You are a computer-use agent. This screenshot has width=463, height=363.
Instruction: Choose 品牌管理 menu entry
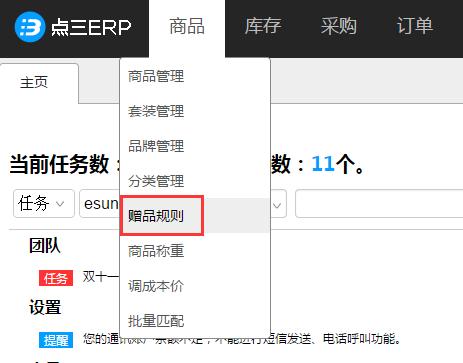point(195,146)
